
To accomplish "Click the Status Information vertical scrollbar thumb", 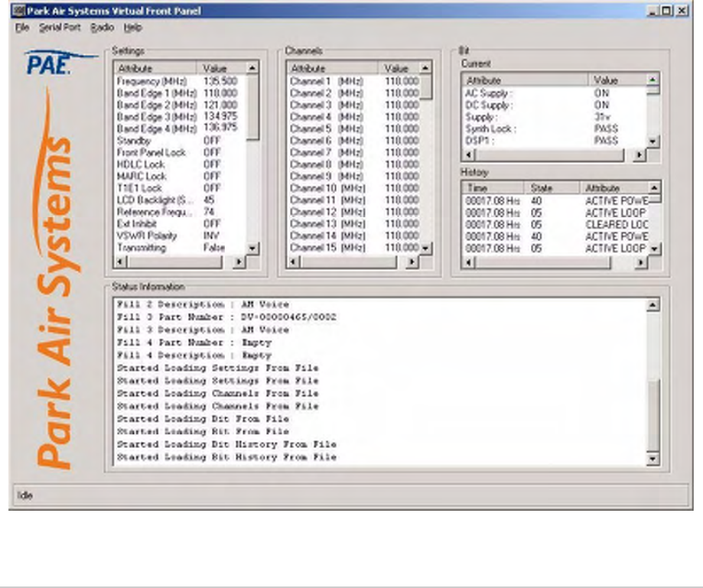I will pyautogui.click(x=653, y=415).
